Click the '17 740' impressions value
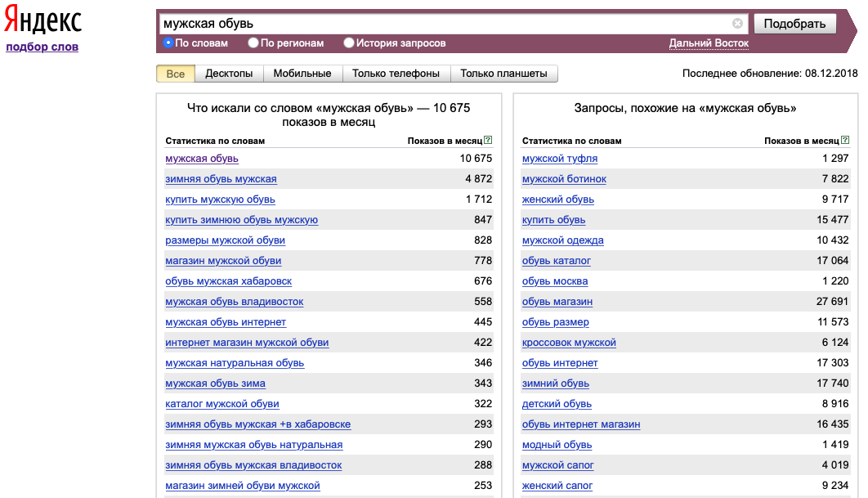Viewport: 868px width, 498px height. tap(833, 384)
